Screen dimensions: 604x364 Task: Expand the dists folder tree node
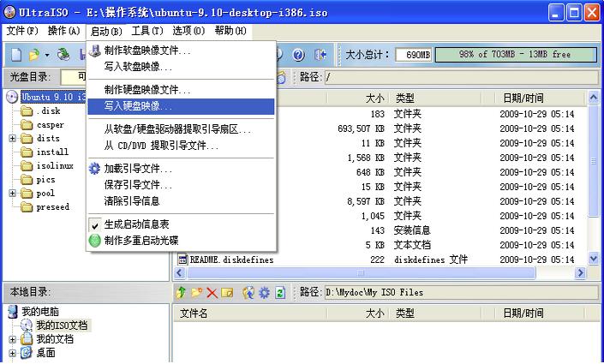[x=12, y=138]
